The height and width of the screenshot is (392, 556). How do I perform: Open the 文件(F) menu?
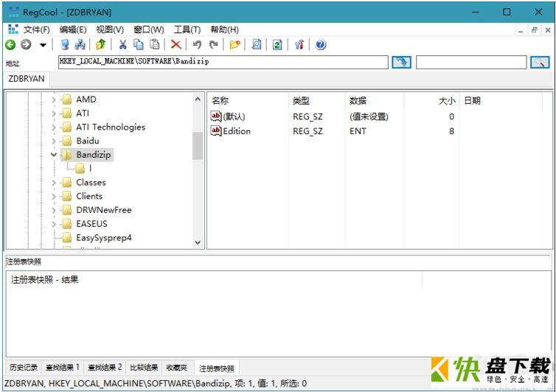pyautogui.click(x=37, y=29)
